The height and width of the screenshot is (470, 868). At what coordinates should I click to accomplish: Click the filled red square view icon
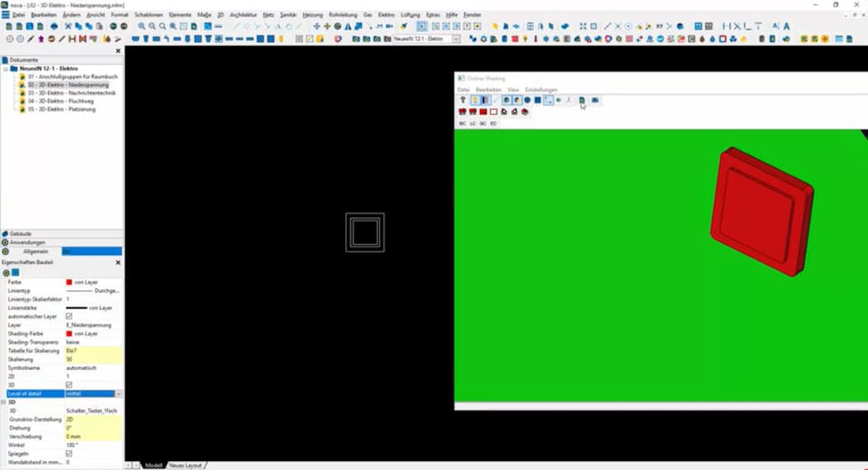tap(483, 112)
